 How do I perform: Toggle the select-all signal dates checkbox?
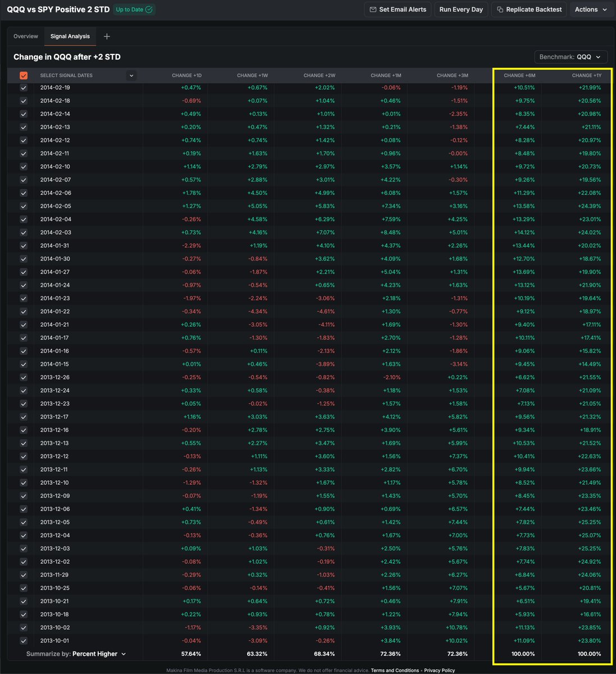point(24,75)
